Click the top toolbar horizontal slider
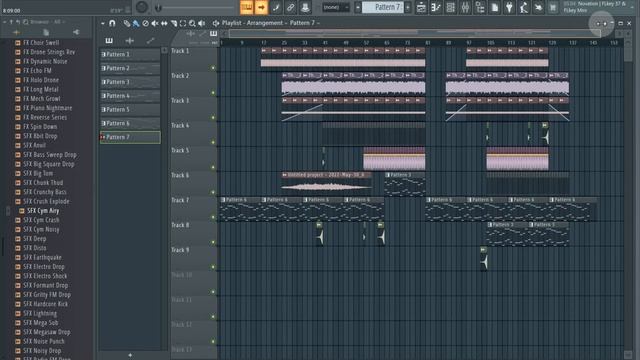This screenshot has height=360, width=640. click(196, 7)
